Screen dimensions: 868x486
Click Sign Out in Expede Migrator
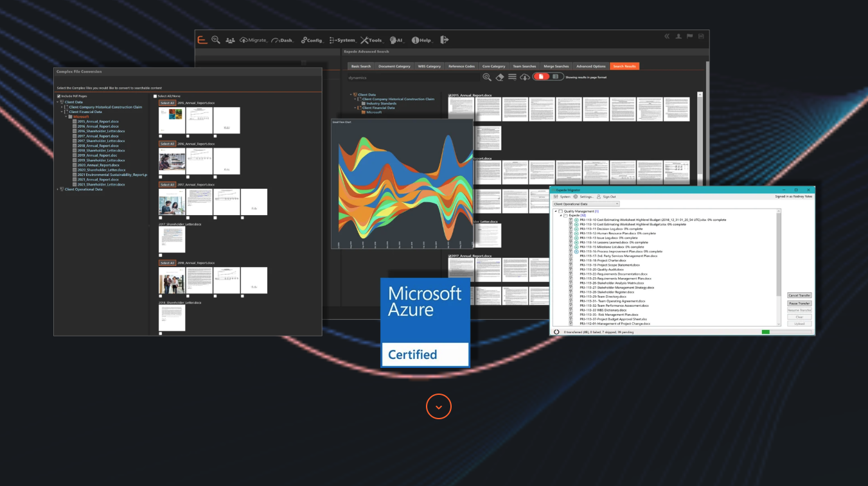pos(607,196)
